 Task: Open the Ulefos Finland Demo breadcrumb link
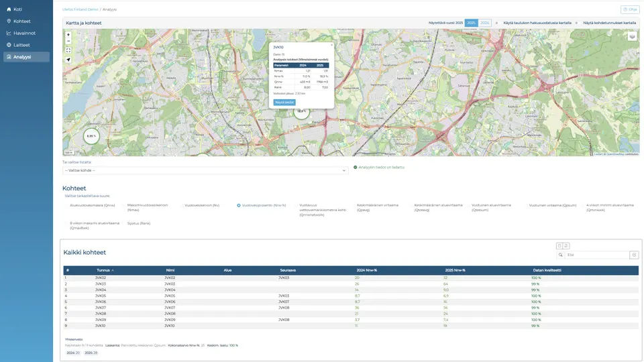tap(80, 9)
